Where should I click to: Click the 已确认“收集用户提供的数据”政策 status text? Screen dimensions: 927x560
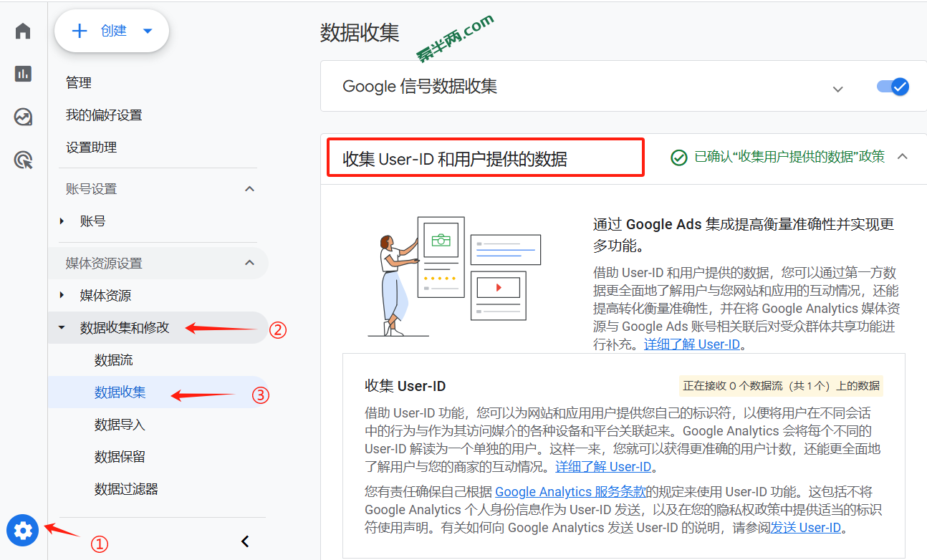pos(789,156)
